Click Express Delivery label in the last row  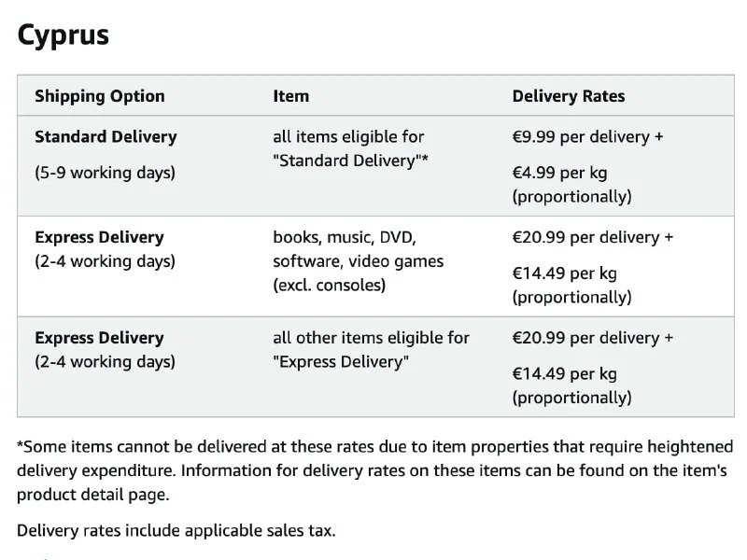click(99, 339)
